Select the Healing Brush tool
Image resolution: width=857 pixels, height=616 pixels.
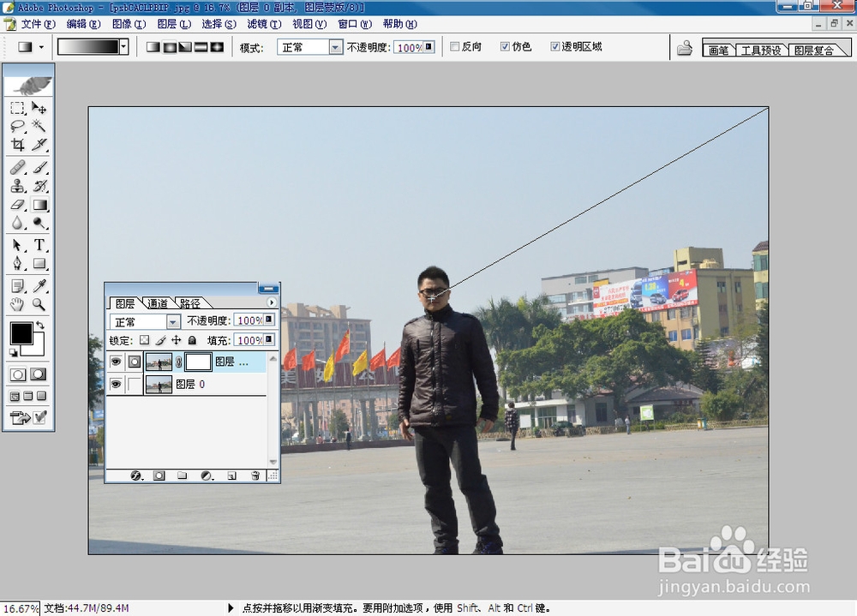pos(17,167)
